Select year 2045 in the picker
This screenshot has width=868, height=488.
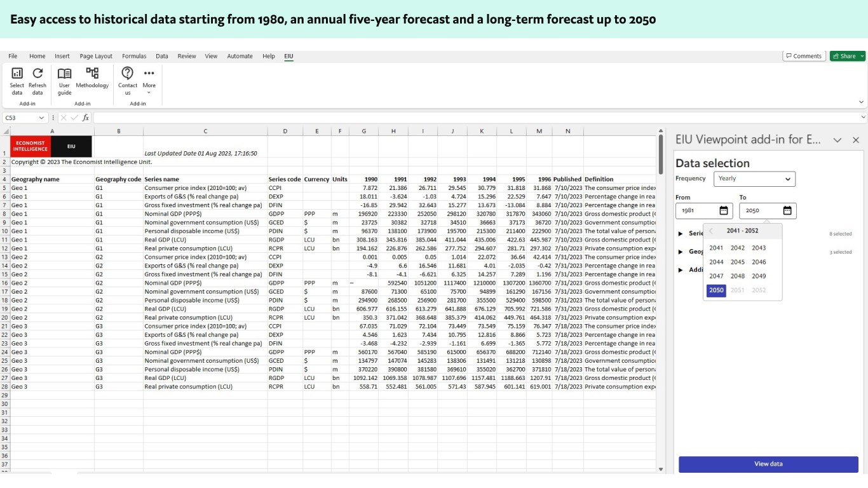(738, 262)
